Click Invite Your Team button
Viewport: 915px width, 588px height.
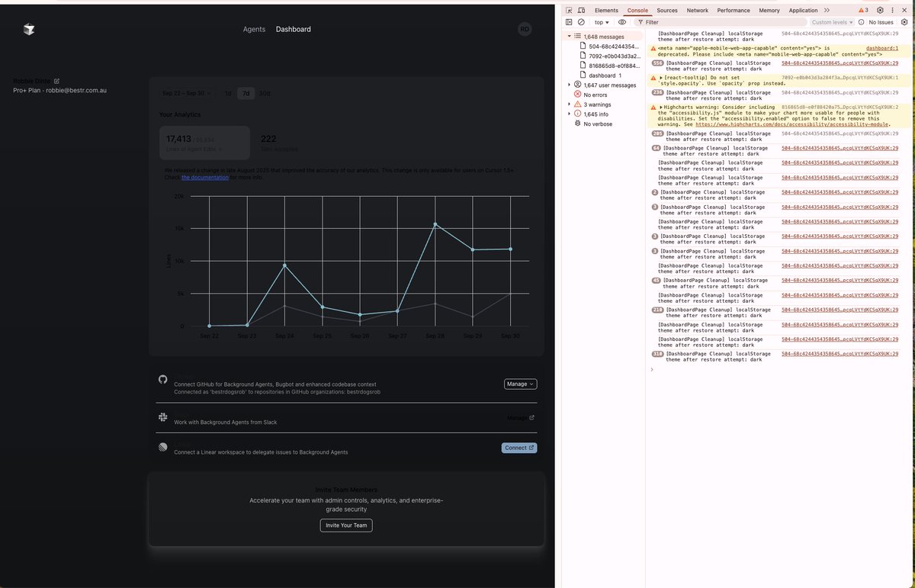tap(346, 525)
